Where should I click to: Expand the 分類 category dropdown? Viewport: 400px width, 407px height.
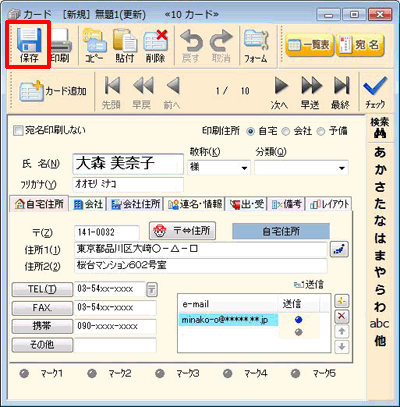(x=342, y=168)
